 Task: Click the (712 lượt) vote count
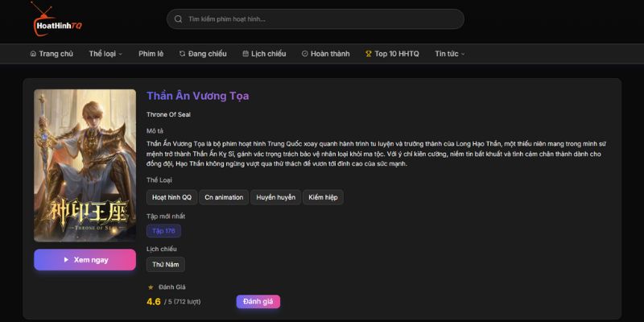188,302
